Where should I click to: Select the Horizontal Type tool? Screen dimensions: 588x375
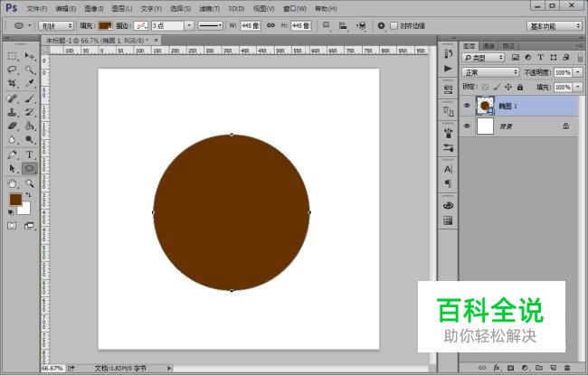point(29,155)
